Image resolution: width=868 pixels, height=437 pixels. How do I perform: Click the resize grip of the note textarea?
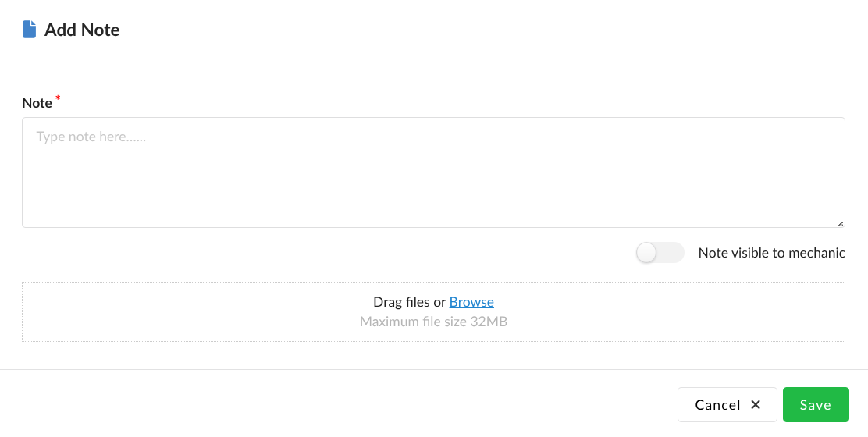click(840, 223)
